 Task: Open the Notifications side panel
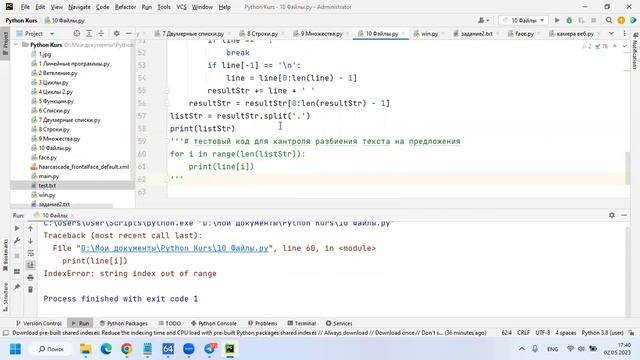[635, 52]
